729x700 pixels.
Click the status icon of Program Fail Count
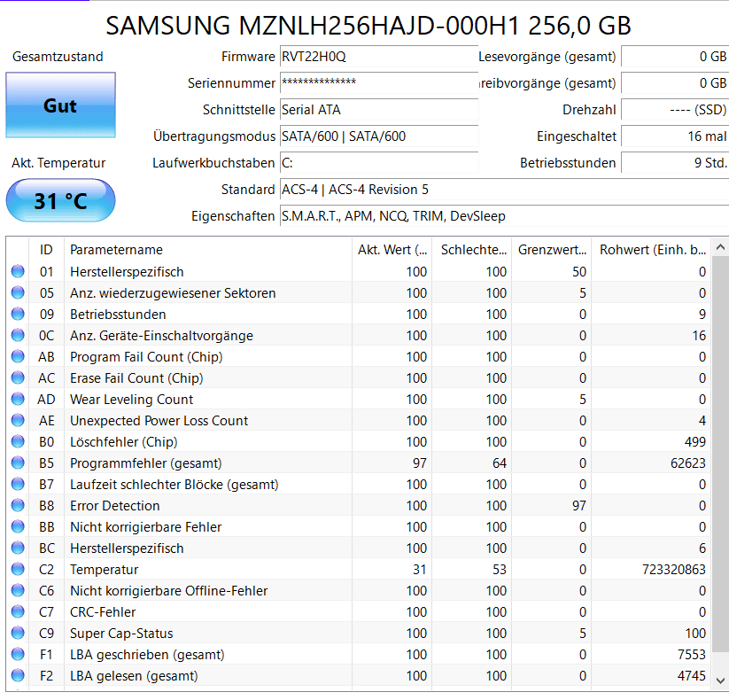18,356
